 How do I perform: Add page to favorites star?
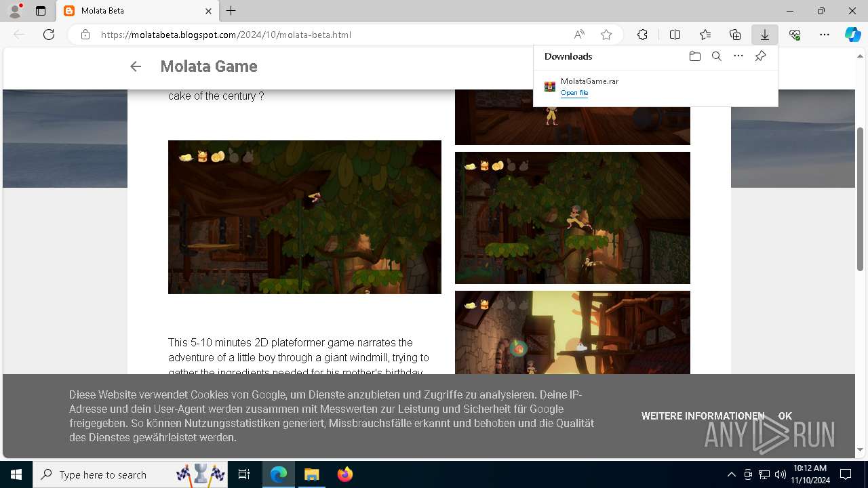pos(606,35)
